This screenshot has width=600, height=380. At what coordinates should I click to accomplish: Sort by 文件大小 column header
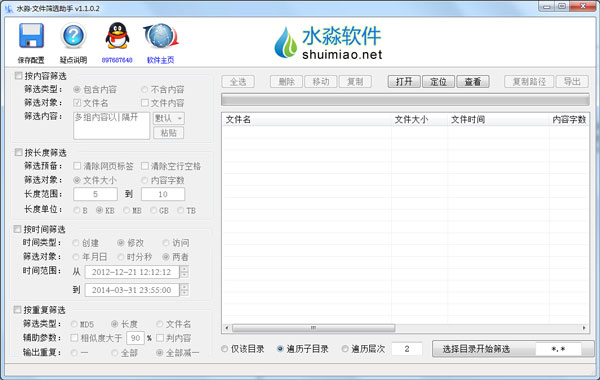click(x=419, y=120)
